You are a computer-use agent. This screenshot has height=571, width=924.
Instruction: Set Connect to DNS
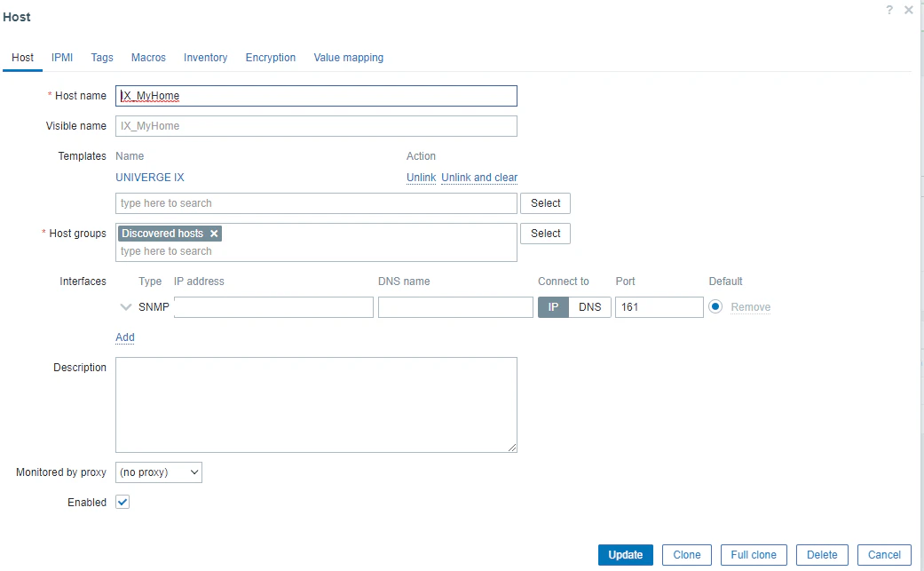pyautogui.click(x=590, y=307)
